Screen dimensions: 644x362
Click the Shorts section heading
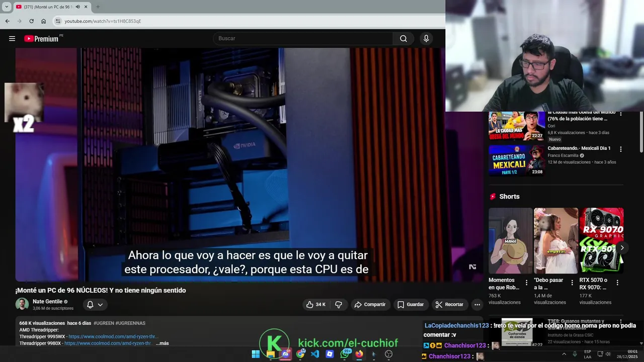(509, 197)
